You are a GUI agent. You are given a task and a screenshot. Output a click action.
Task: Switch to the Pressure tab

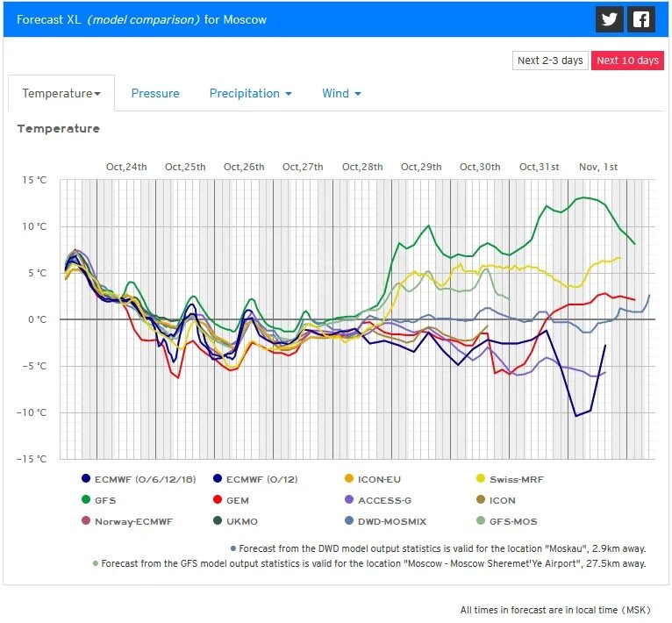[x=155, y=93]
